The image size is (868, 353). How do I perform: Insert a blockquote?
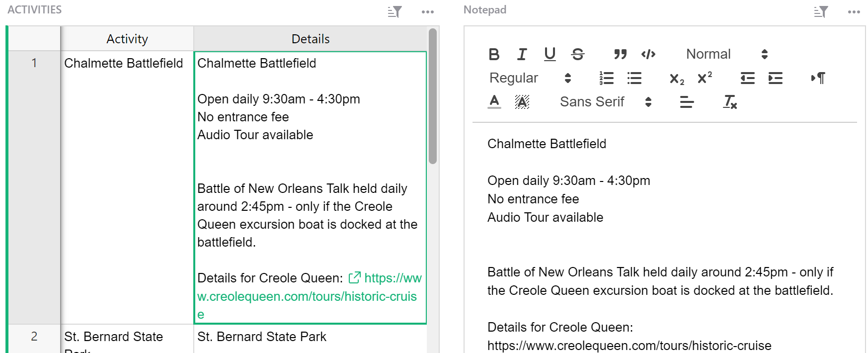coord(620,54)
